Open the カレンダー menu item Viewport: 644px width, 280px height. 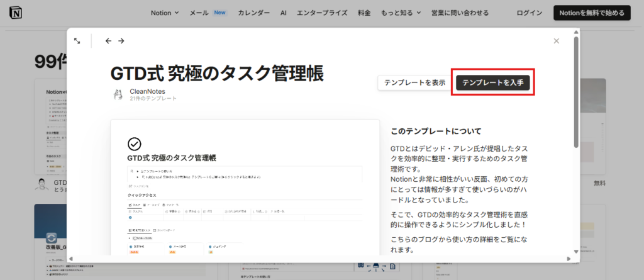coord(254,13)
